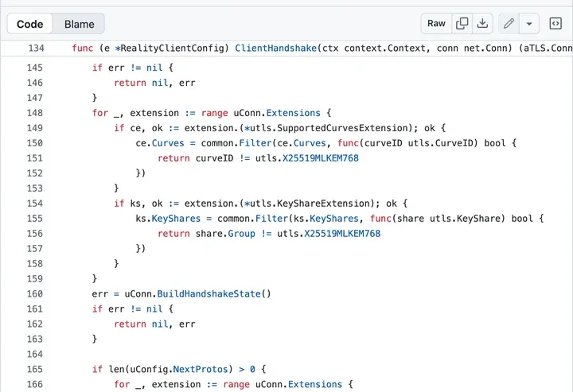
Task: Click NextProtos on line 165
Action: tap(201, 369)
